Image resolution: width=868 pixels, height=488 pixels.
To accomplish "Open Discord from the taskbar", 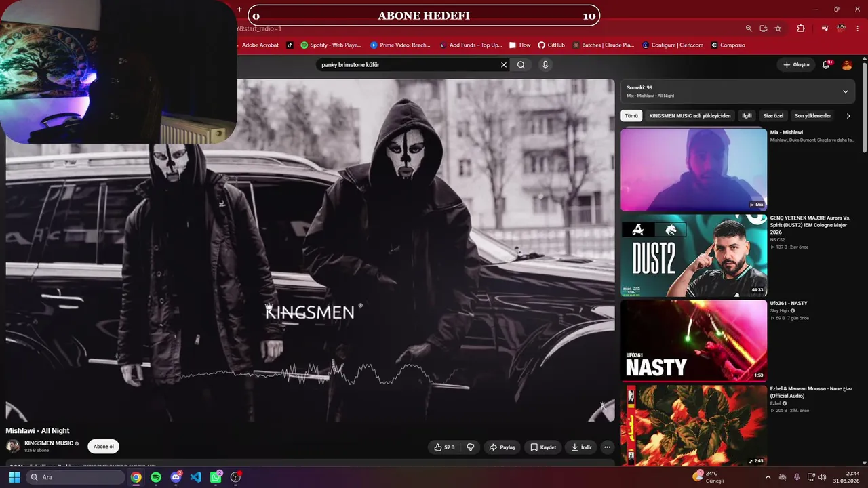I will [x=176, y=477].
